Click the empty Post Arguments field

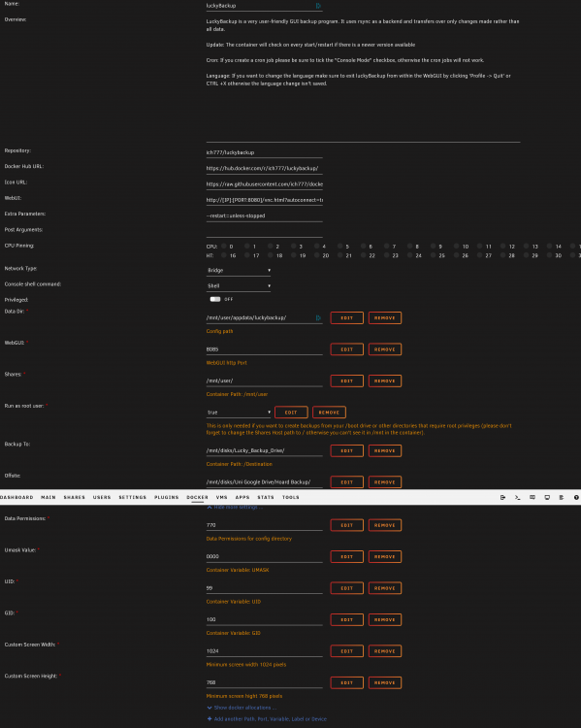[x=264, y=232]
